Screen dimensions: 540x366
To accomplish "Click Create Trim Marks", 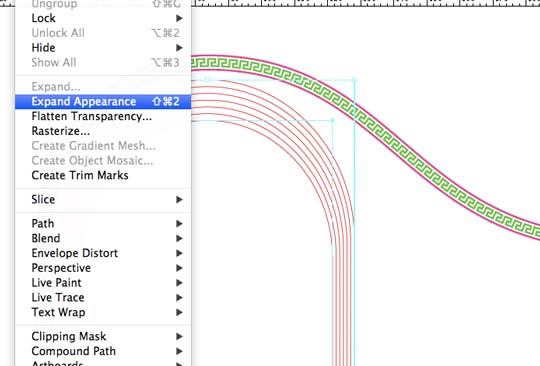I will [103, 176].
